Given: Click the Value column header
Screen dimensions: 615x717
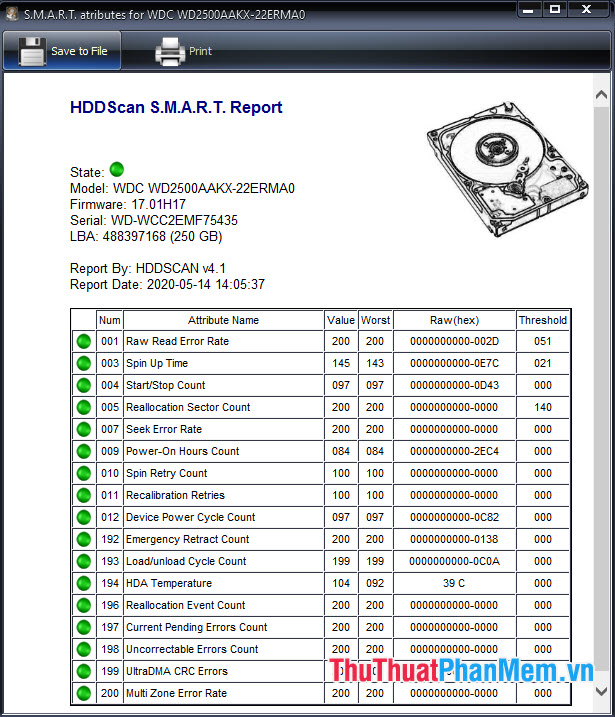Looking at the screenshot, I should point(341,321).
